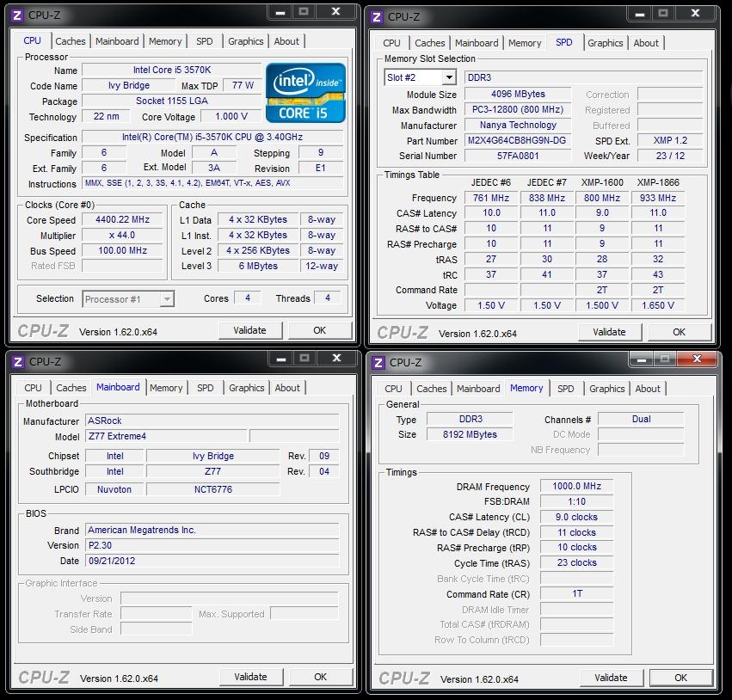Open SPD tab in the CPU window
732x700 pixels.
pos(205,41)
